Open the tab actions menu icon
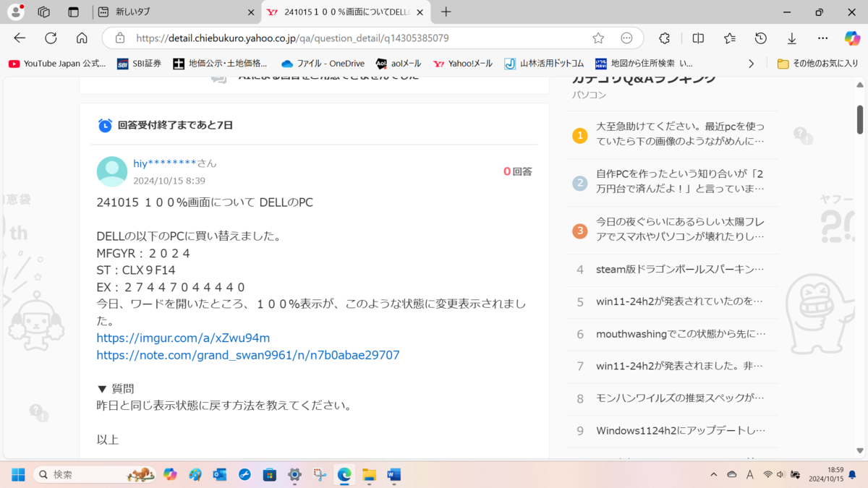Screen dimensions: 868x488 point(73,12)
